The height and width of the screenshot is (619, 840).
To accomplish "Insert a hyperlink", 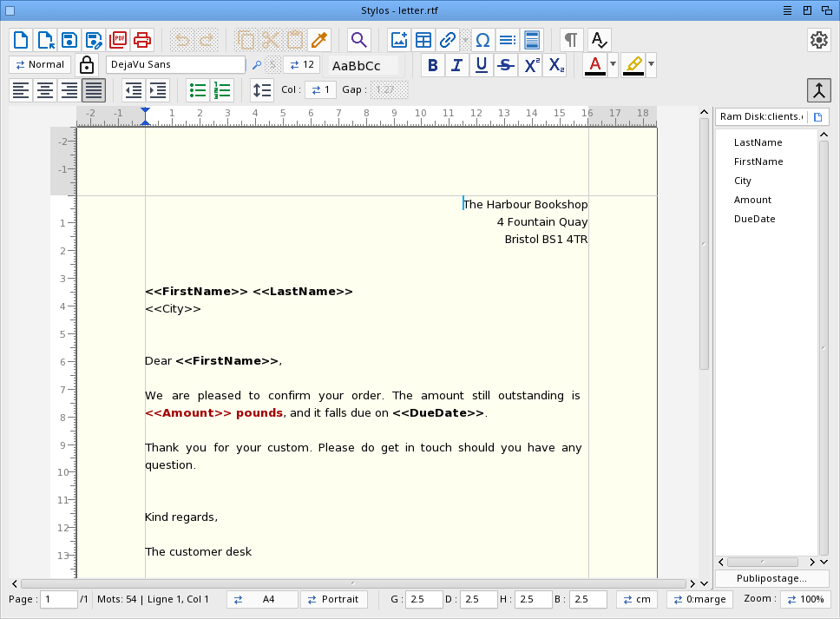I will [x=447, y=40].
